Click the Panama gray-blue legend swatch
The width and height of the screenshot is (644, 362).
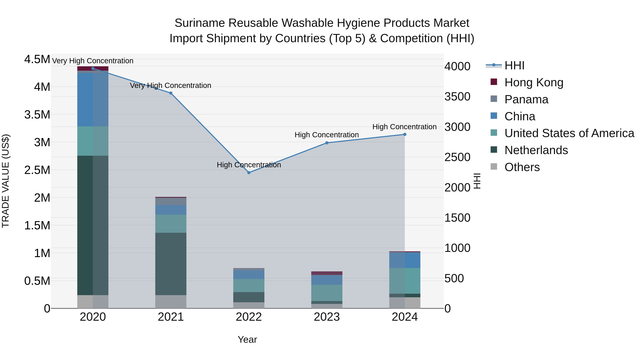494,99
